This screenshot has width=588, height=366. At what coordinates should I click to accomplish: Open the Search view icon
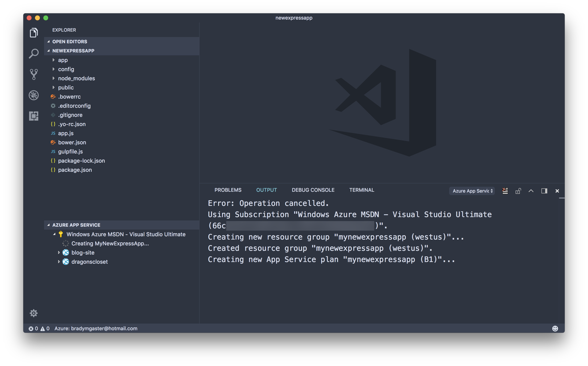pos(34,53)
